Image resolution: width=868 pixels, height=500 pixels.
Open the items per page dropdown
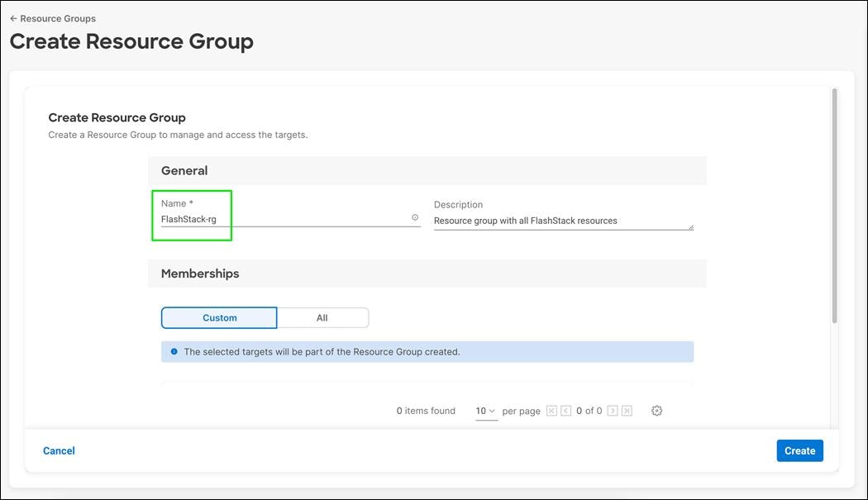click(486, 410)
